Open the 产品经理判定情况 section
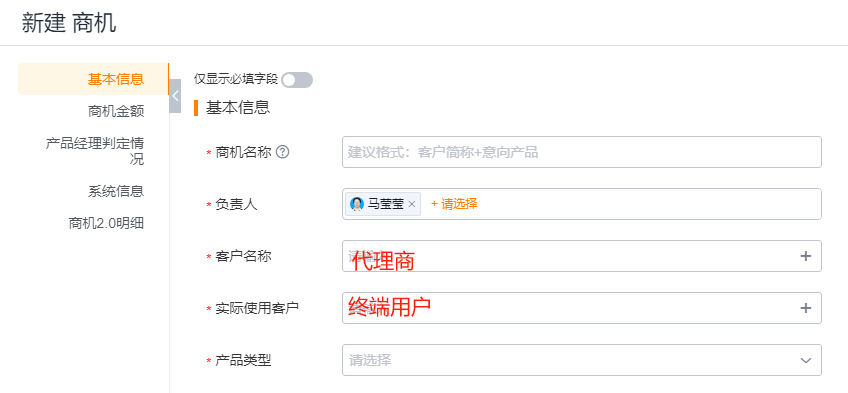848x393 pixels. pos(95,151)
